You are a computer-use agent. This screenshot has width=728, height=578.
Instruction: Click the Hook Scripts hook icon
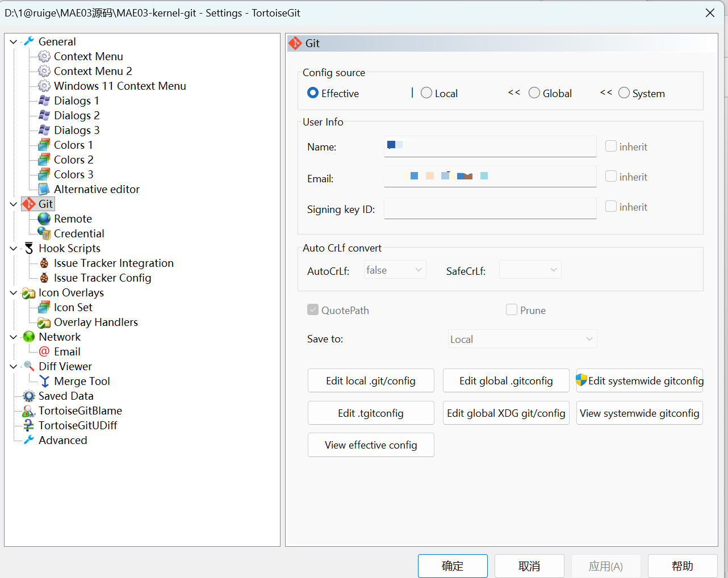pos(29,248)
